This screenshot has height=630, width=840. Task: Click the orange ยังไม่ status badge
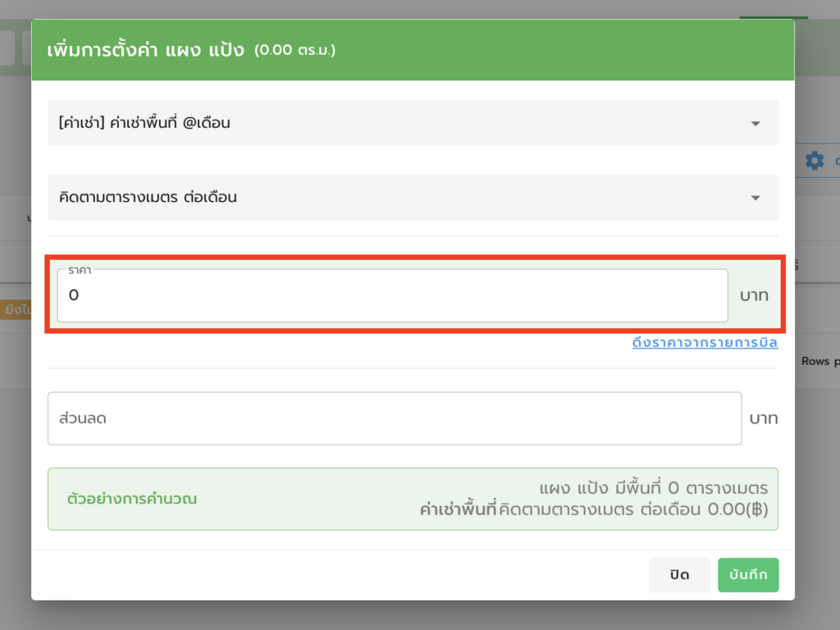[16, 309]
